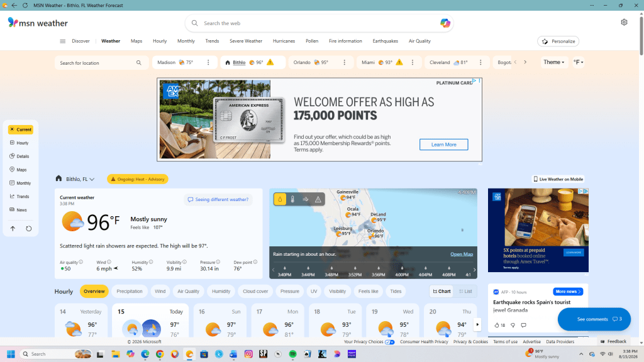The width and height of the screenshot is (644, 362).
Task: Open more options for Madison location
Action: point(208,62)
